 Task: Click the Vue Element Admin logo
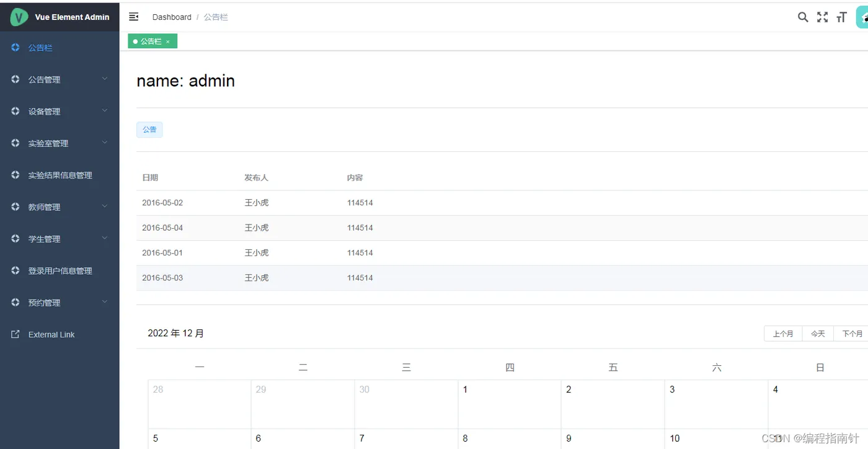pos(19,17)
